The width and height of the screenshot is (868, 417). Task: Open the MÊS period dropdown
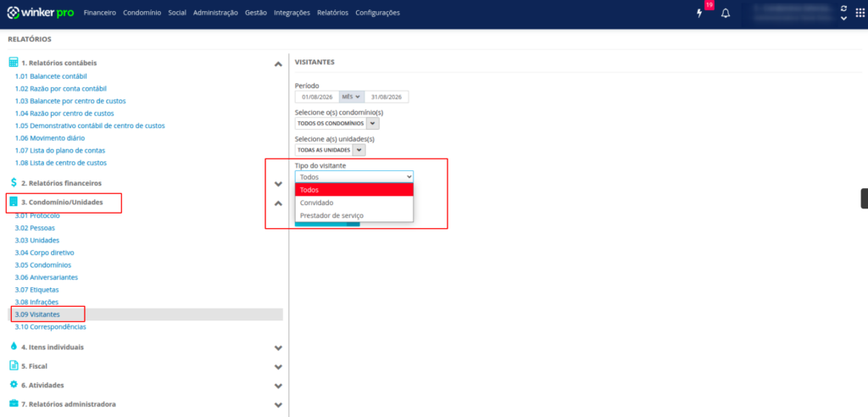click(351, 97)
